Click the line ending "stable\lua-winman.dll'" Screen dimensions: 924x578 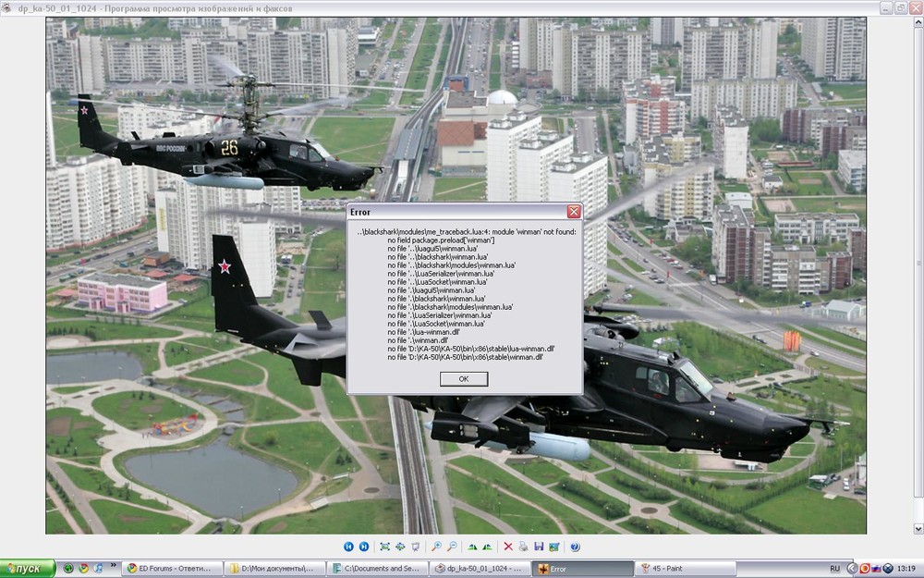click(471, 349)
